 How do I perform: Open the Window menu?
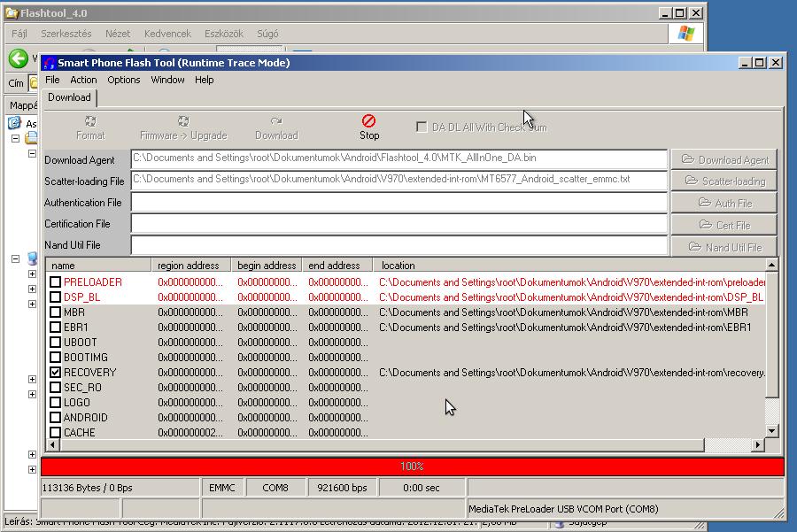click(x=167, y=80)
